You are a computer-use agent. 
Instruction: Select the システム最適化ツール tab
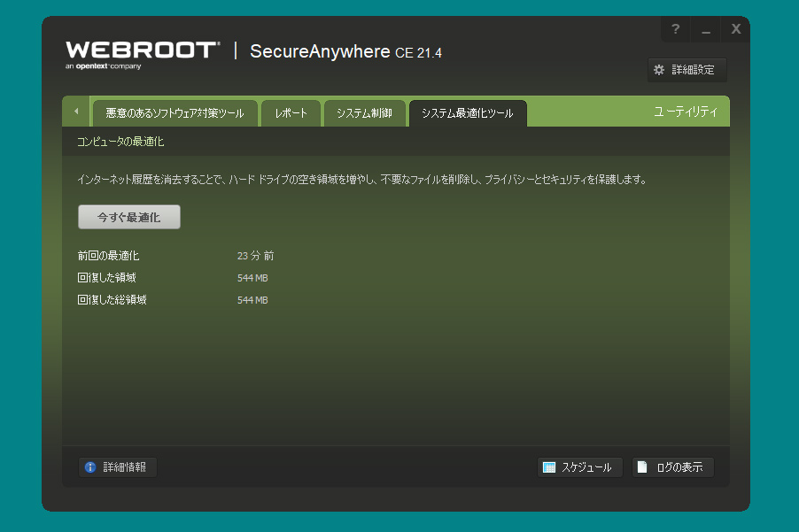click(468, 113)
